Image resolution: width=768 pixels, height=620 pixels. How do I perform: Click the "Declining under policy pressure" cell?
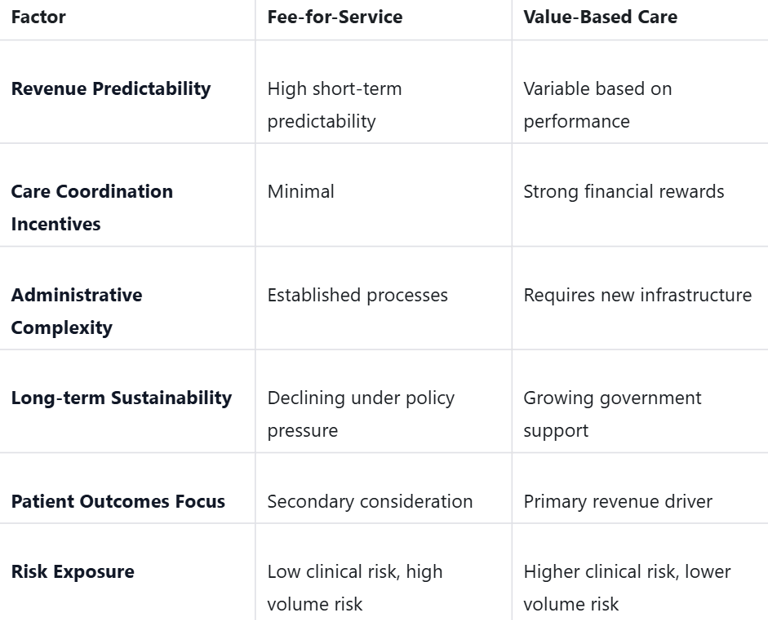(x=360, y=414)
